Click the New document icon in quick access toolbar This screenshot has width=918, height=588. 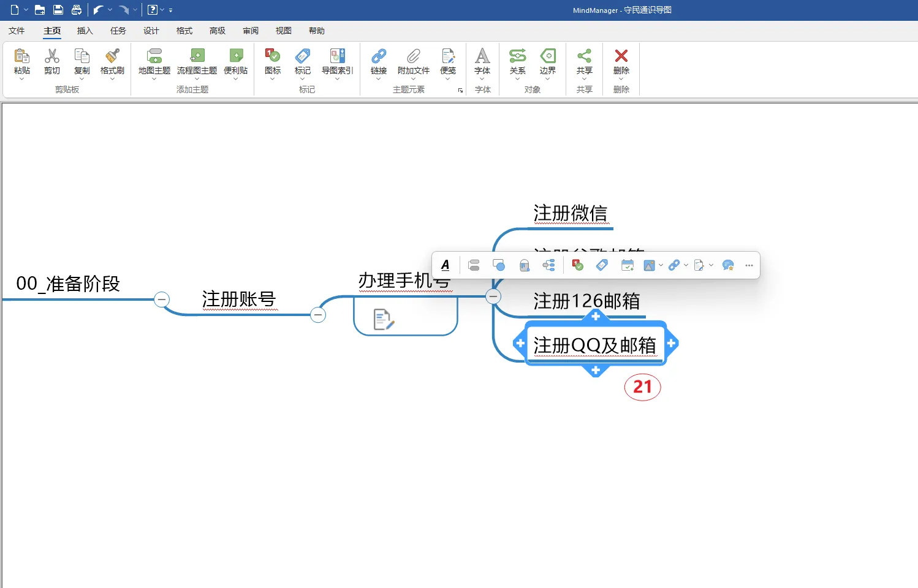pyautogui.click(x=15, y=10)
